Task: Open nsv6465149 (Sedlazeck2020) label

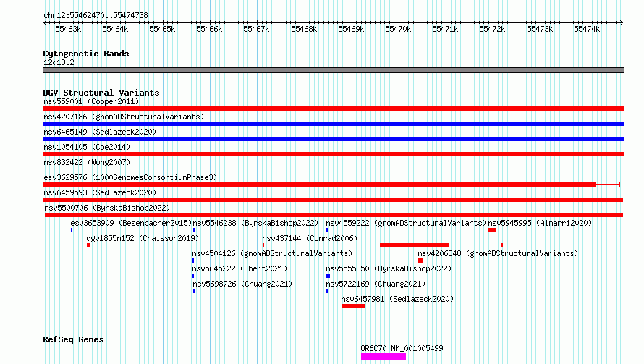Action: pos(100,132)
